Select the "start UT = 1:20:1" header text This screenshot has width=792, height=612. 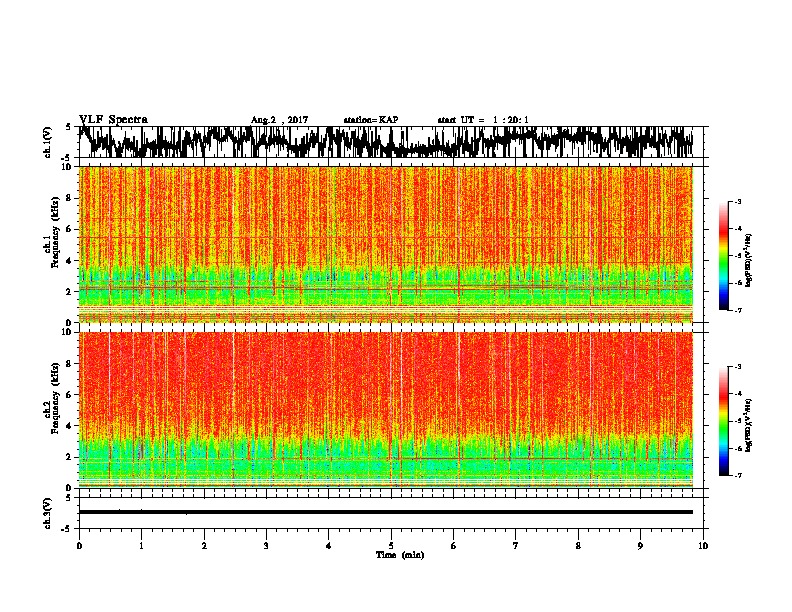483,120
